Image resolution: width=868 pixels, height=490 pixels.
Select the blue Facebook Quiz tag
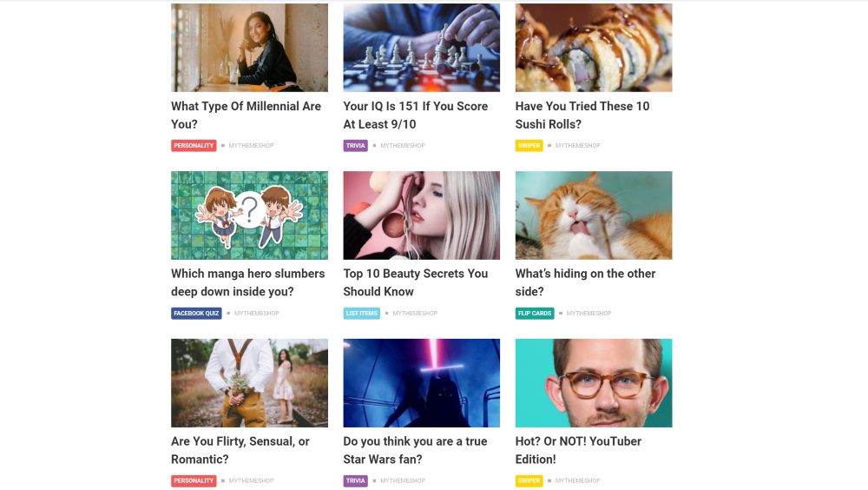pyautogui.click(x=196, y=313)
